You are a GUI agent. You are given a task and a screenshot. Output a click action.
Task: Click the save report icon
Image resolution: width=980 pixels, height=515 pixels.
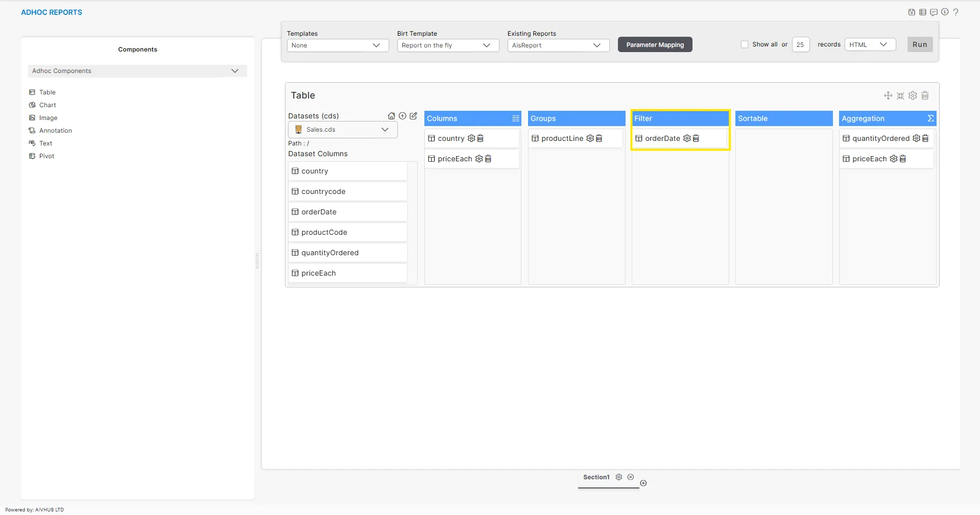click(912, 12)
